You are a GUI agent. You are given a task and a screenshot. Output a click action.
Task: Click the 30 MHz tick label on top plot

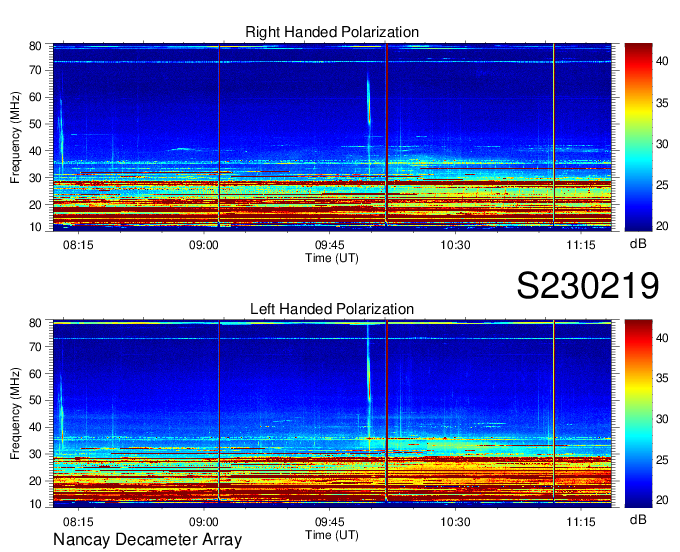click(35, 178)
